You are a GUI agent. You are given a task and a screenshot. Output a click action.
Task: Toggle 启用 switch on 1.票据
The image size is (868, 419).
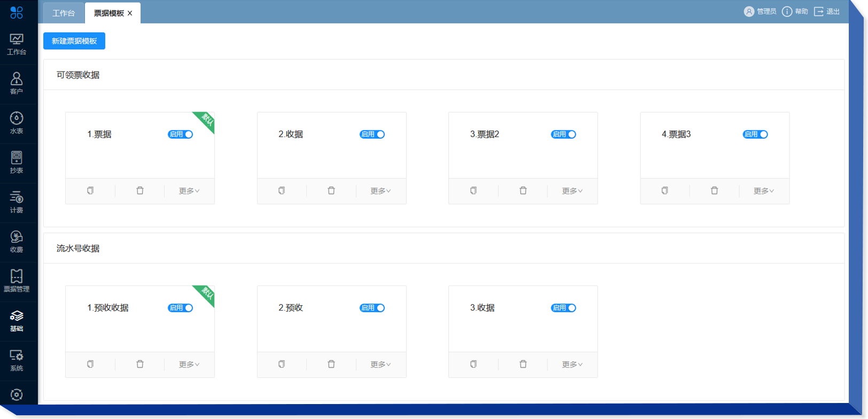181,135
